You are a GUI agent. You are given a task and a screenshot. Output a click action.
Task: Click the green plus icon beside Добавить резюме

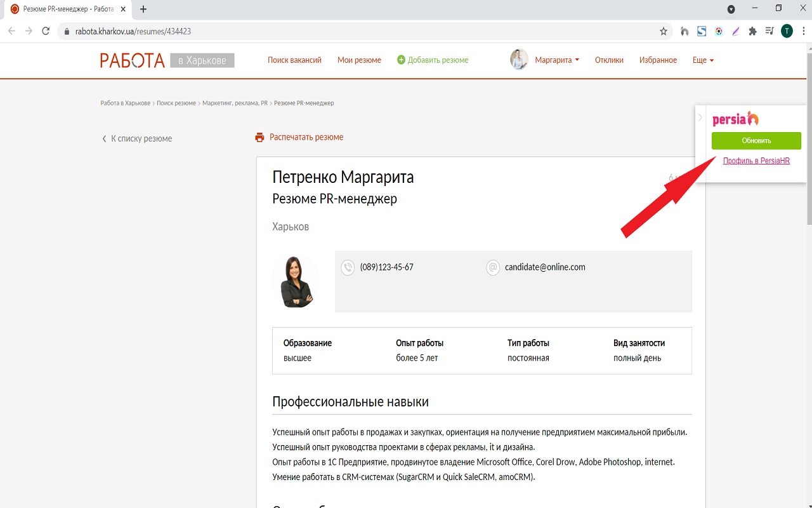pos(400,59)
